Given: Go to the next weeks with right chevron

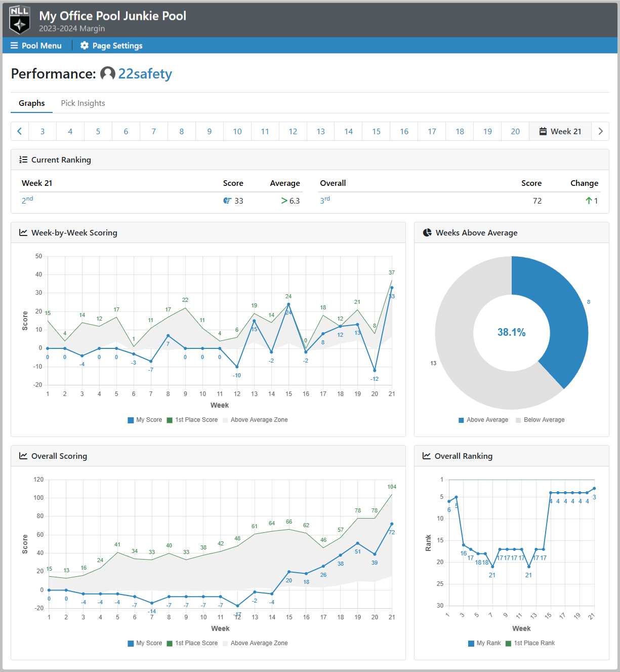Looking at the screenshot, I should [x=600, y=131].
